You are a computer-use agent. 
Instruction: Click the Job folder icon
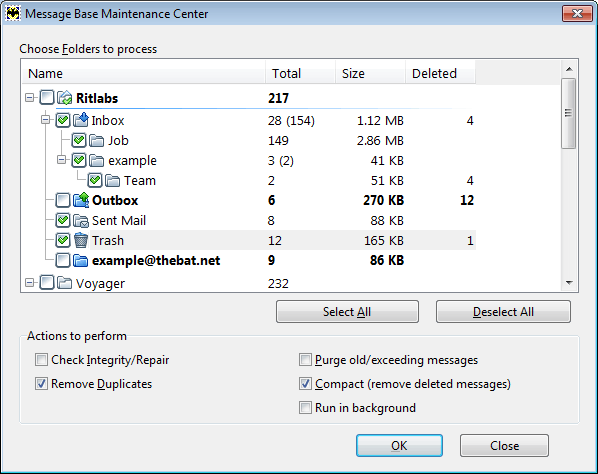click(96, 140)
